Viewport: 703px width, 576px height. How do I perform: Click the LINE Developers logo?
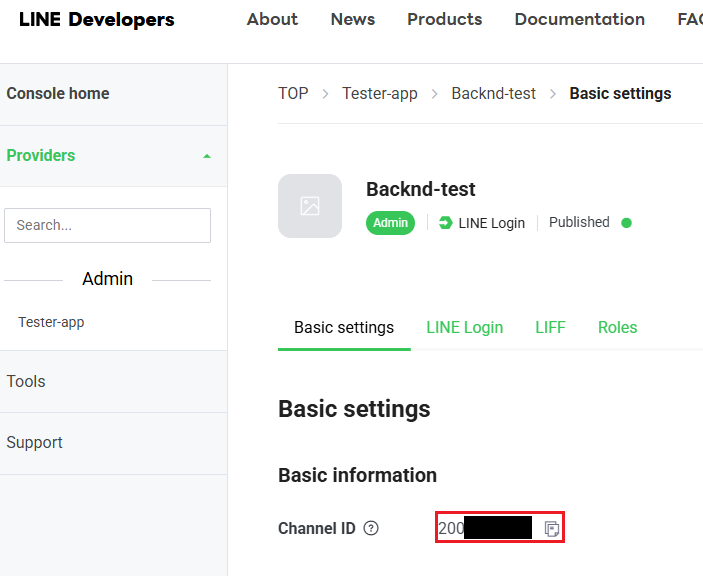tap(96, 20)
